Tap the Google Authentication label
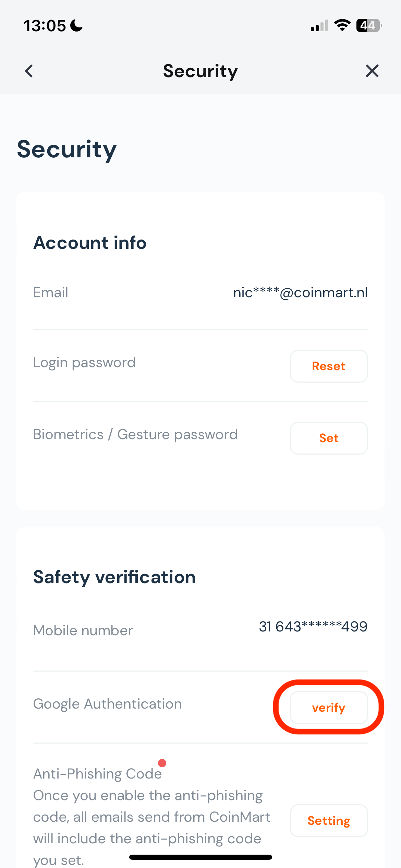 [107, 704]
